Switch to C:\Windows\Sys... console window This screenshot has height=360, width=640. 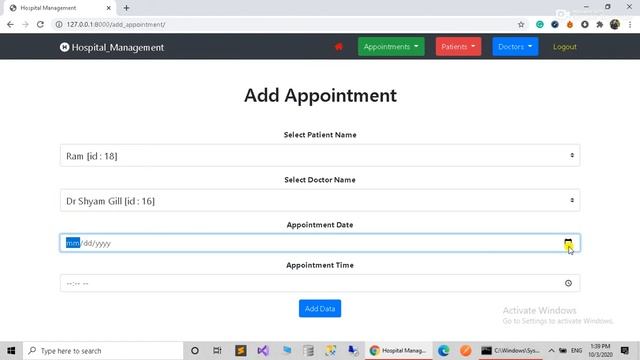pos(510,351)
